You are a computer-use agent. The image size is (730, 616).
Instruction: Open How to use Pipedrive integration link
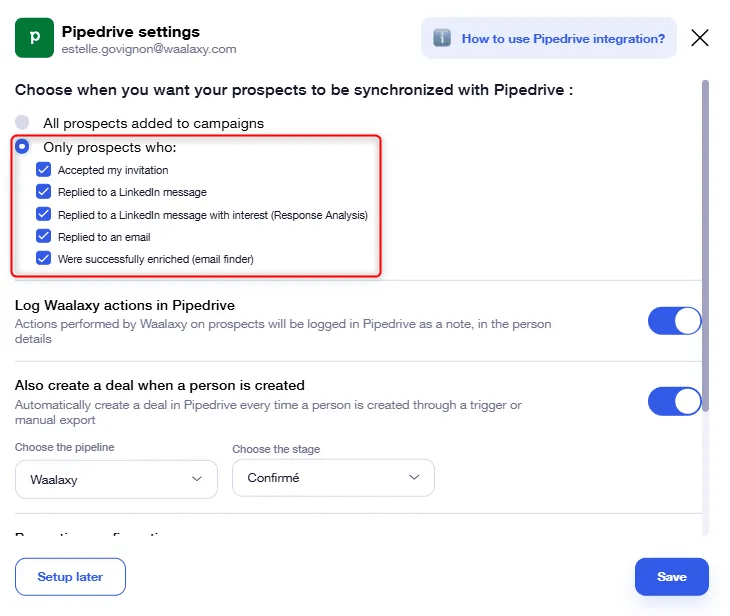[x=563, y=39]
